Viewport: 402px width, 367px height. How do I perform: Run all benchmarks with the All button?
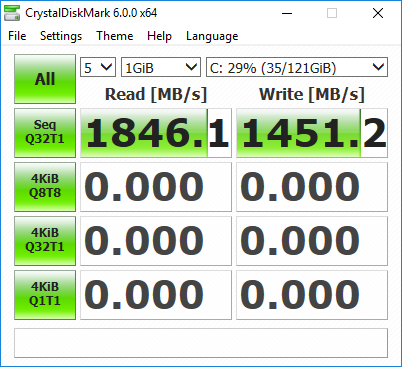coord(45,79)
